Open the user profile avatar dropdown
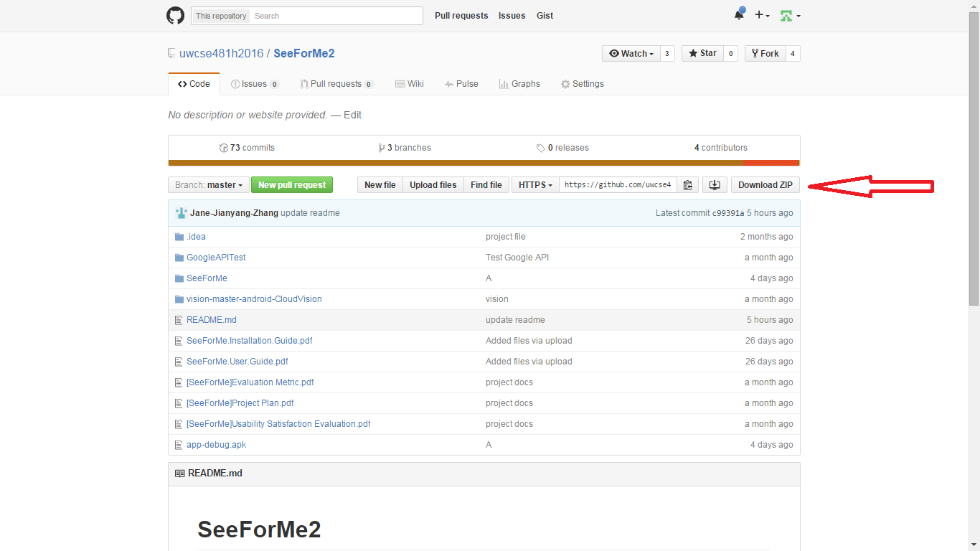This screenshot has height=551, width=980. click(790, 15)
